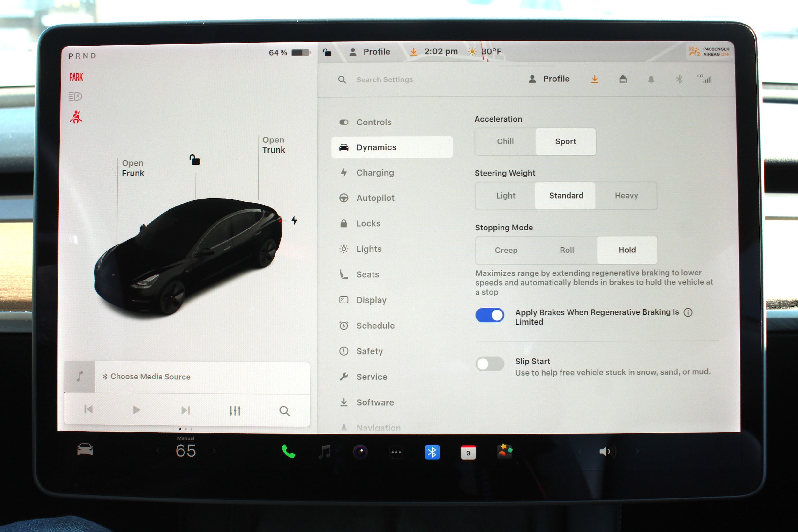This screenshot has height=532, width=798.
Task: Tap the notifications bell icon
Action: [x=651, y=79]
